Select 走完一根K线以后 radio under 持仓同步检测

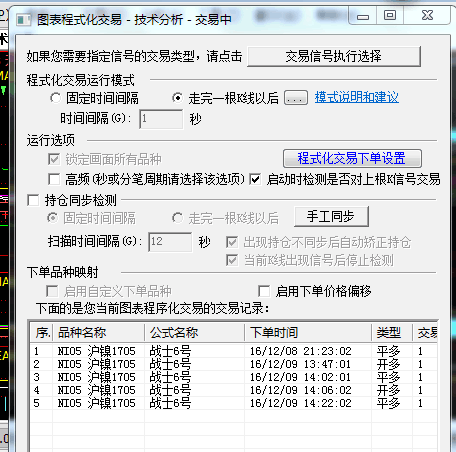[x=178, y=218]
